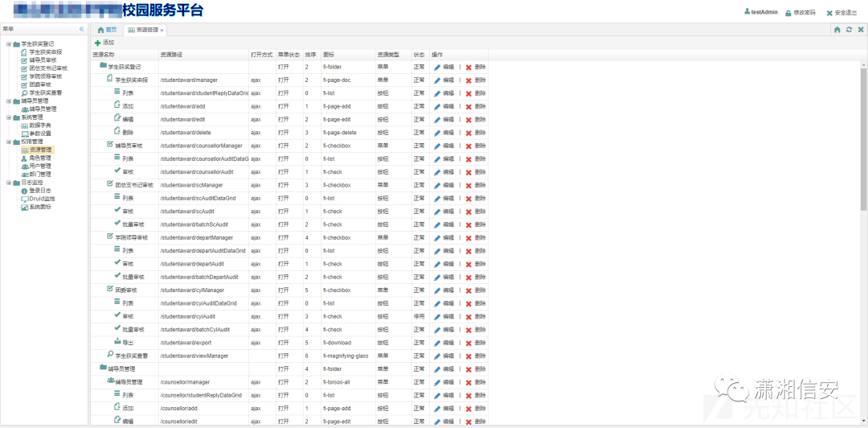Open 角色管理 in the sidebar menu
The width and height of the screenshot is (868, 428).
point(40,158)
